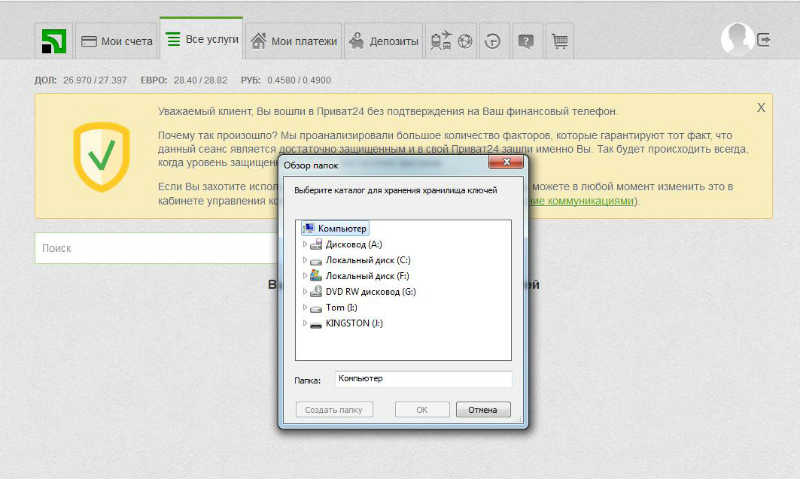Viewport: 800px width, 479px height.
Task: Click the Создать папку button
Action: [334, 410]
